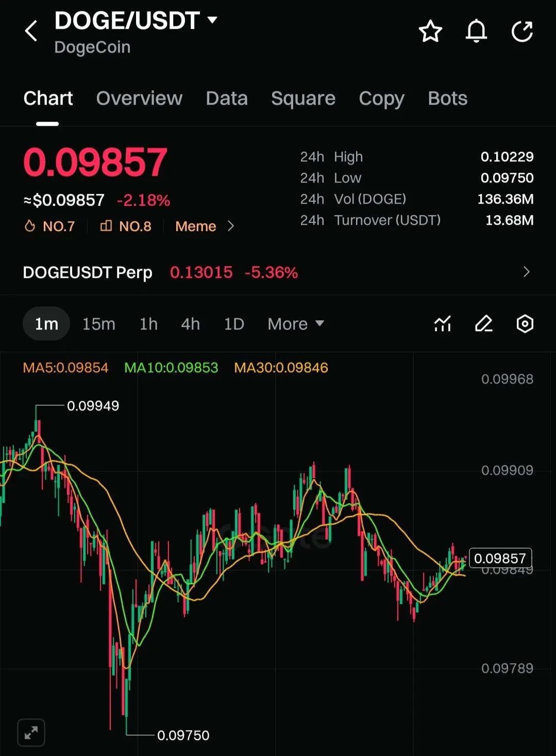Select the 1D timeframe
Image resolution: width=556 pixels, height=756 pixels.
click(234, 324)
